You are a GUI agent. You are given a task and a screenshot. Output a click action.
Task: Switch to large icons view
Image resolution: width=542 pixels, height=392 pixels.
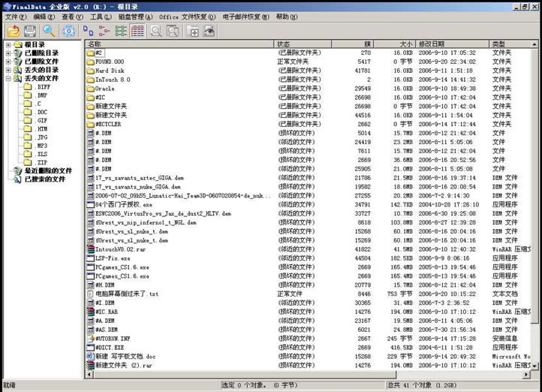click(x=88, y=31)
